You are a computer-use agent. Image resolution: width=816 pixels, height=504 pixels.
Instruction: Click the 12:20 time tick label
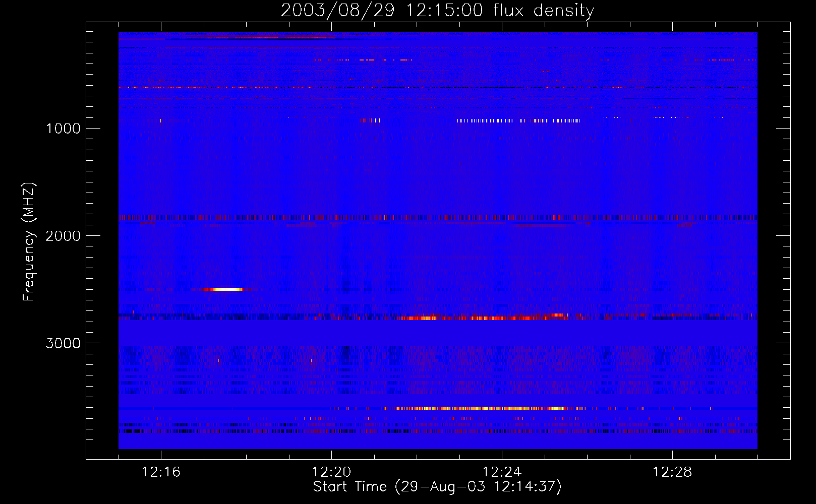tap(331, 472)
